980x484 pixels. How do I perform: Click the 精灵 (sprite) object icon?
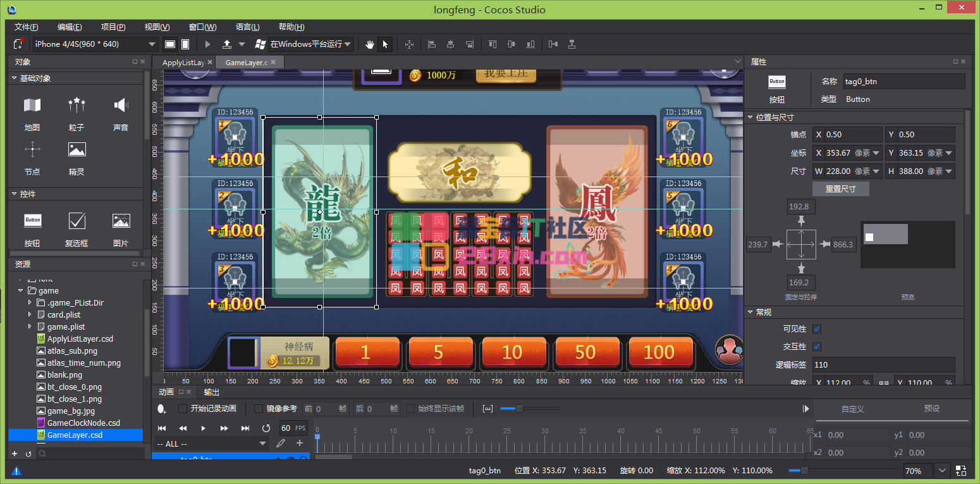(77, 151)
